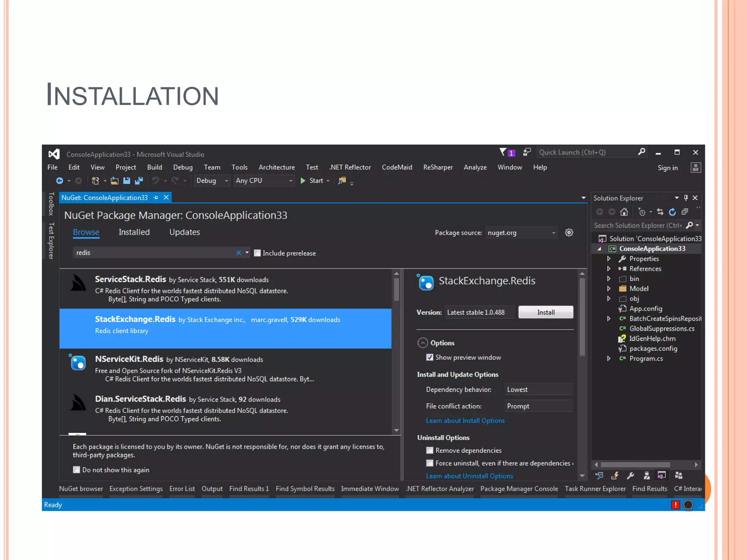Viewport: 747px width, 560px height.
Task: Open the Error List tab
Action: tap(182, 489)
